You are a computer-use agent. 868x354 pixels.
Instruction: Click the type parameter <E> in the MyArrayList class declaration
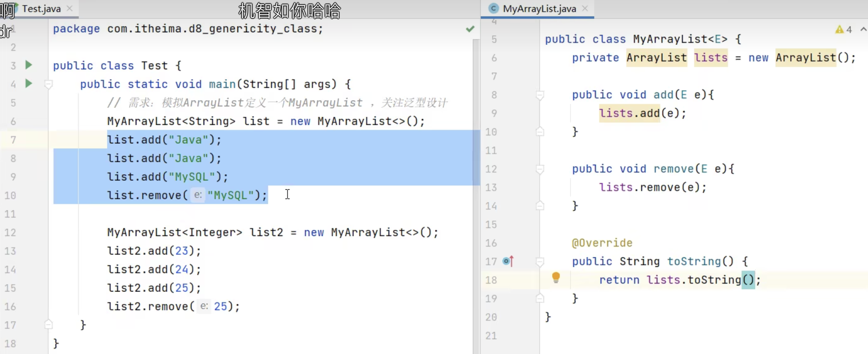(718, 39)
